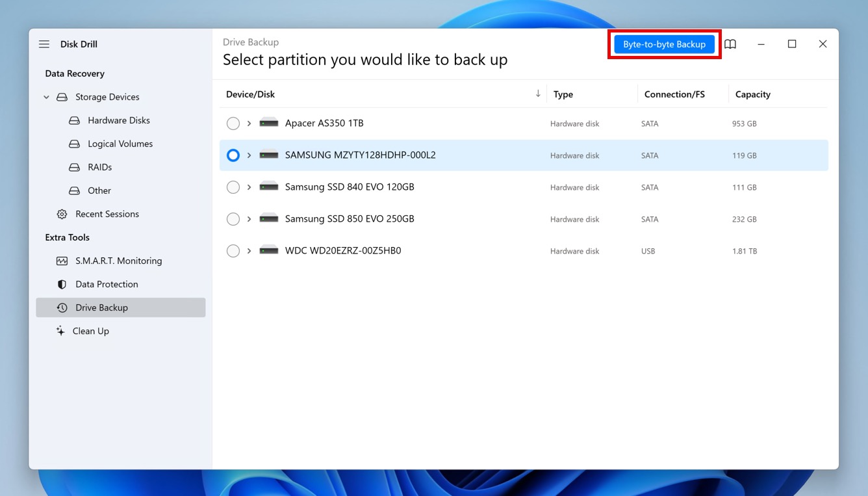Select the Samsung SSD 850 EVO 250GB radio button
Viewport: 868px width, 496px height.
click(233, 219)
